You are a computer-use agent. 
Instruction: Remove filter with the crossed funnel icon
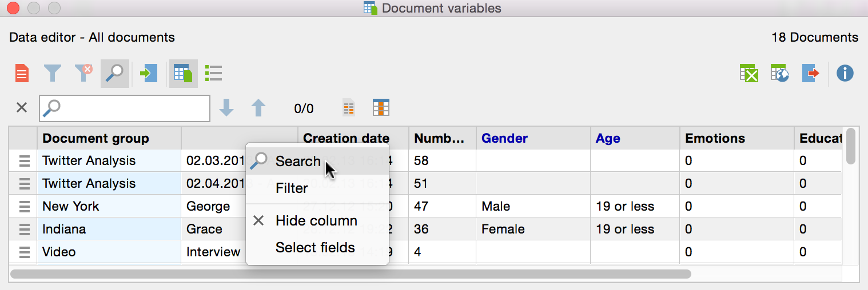83,74
